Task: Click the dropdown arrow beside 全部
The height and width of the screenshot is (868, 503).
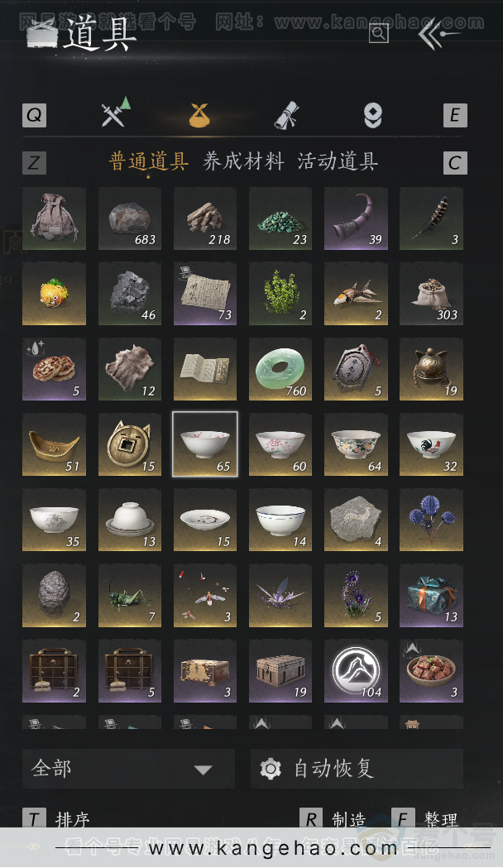Action: (203, 770)
